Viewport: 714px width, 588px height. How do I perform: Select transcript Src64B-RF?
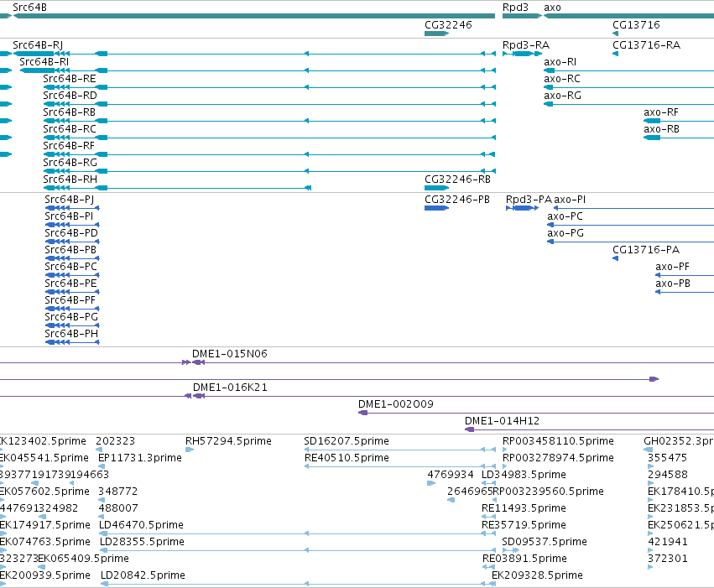69,146
